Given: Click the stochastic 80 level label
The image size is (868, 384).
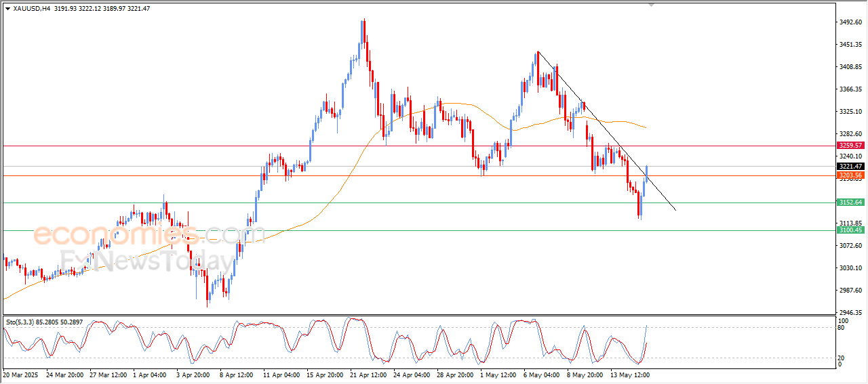Looking at the screenshot, I should coord(841,328).
